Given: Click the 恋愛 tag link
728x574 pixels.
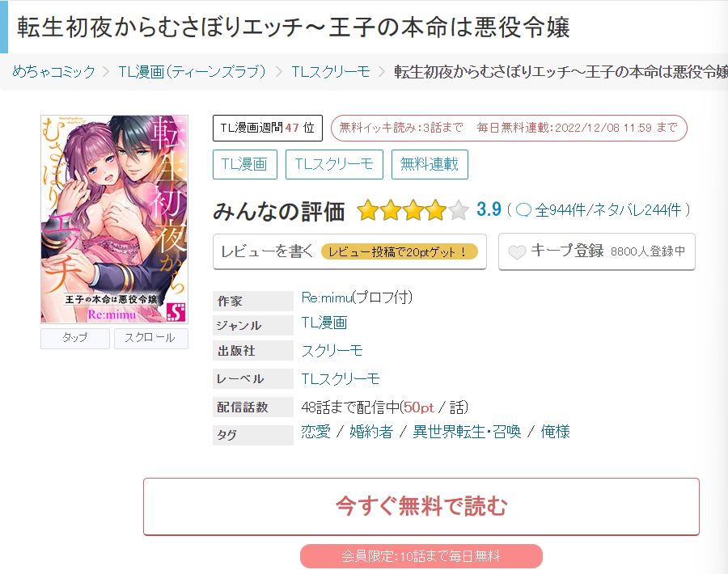Looking at the screenshot, I should coord(315,432).
